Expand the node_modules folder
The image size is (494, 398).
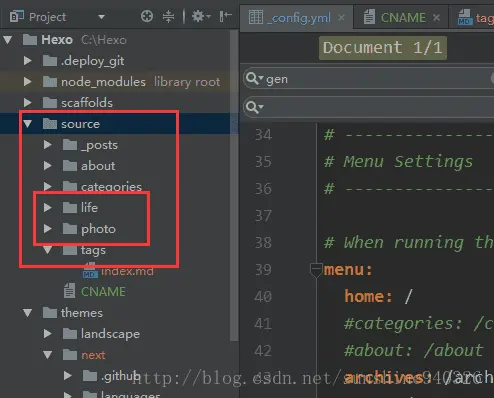(28, 82)
